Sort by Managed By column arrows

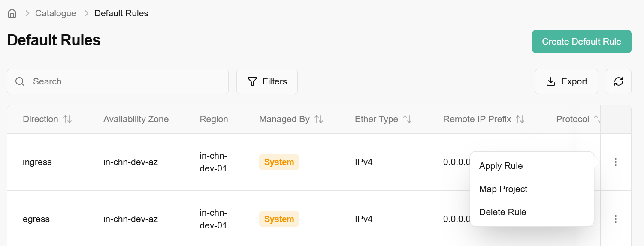point(319,119)
